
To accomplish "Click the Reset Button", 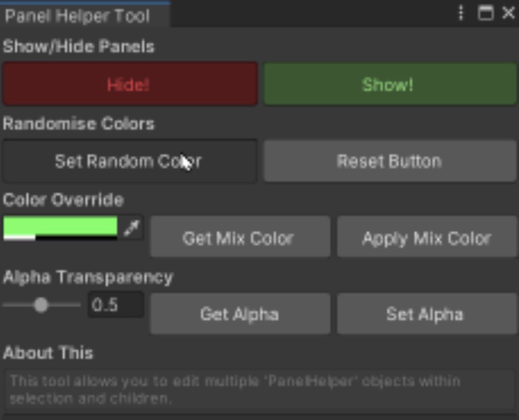I will tap(390, 161).
